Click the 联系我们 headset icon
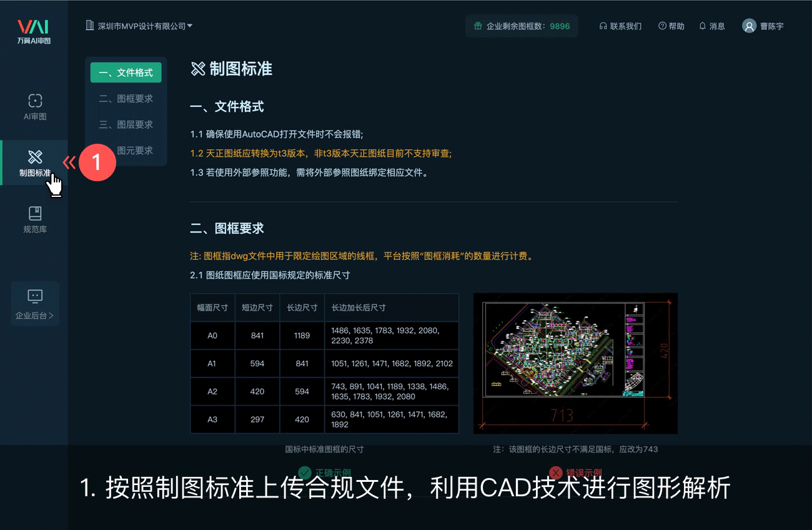Viewport: 812px width, 530px height. [x=603, y=26]
